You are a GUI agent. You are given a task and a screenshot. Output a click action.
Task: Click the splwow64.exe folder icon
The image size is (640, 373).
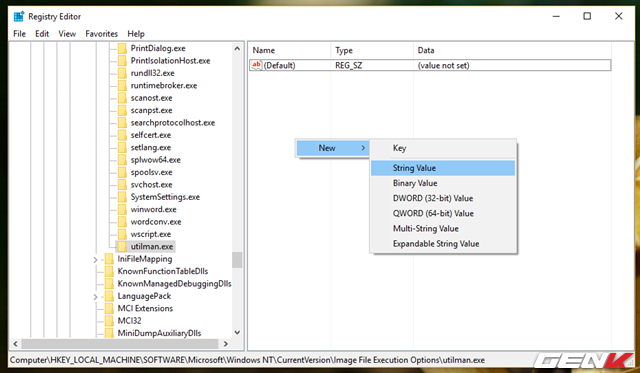pyautogui.click(x=122, y=160)
